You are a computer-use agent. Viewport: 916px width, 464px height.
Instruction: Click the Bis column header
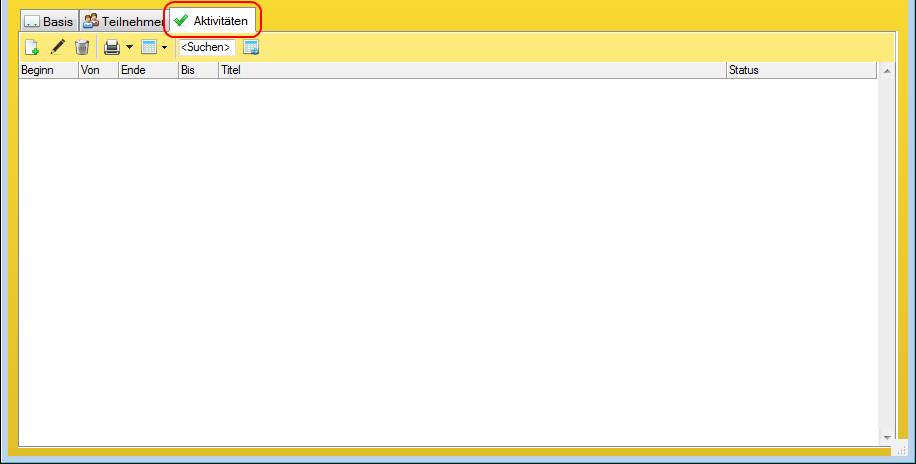[x=198, y=70]
